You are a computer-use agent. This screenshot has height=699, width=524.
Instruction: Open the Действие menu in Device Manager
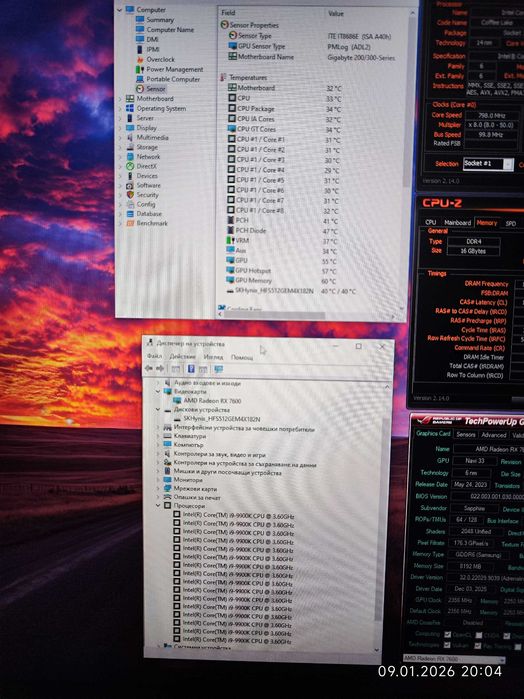pyautogui.click(x=182, y=357)
